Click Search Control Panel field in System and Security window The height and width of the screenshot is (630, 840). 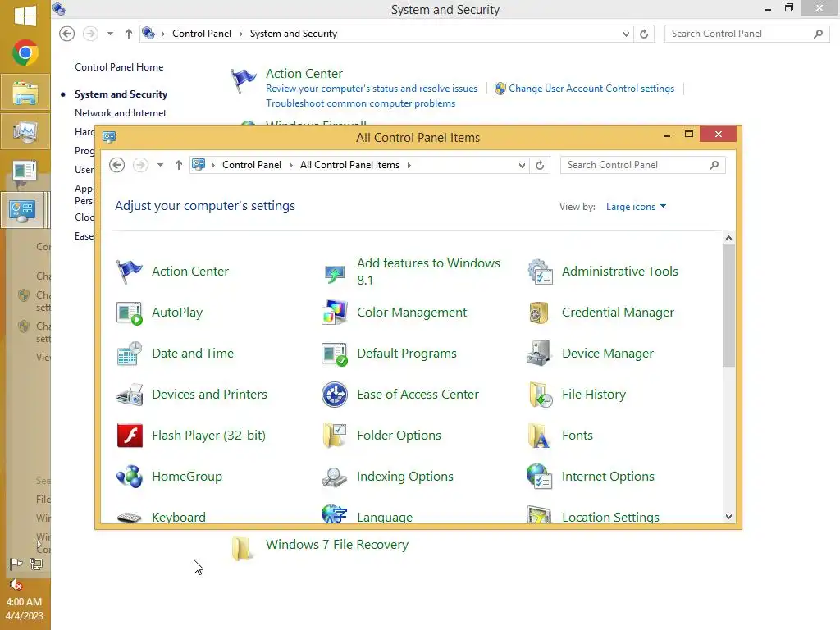pyautogui.click(x=746, y=34)
